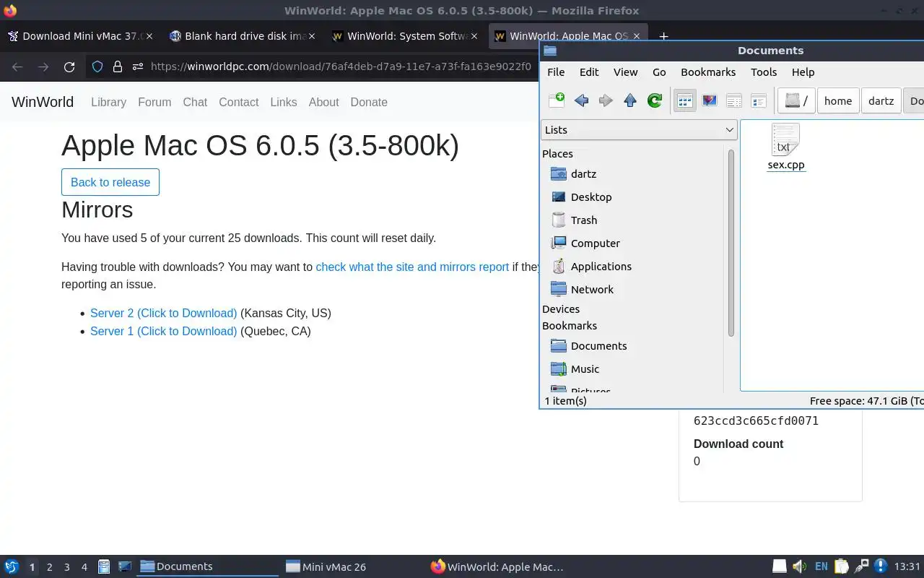924x578 pixels.
Task: Open the file manager Help menu
Action: pos(803,72)
